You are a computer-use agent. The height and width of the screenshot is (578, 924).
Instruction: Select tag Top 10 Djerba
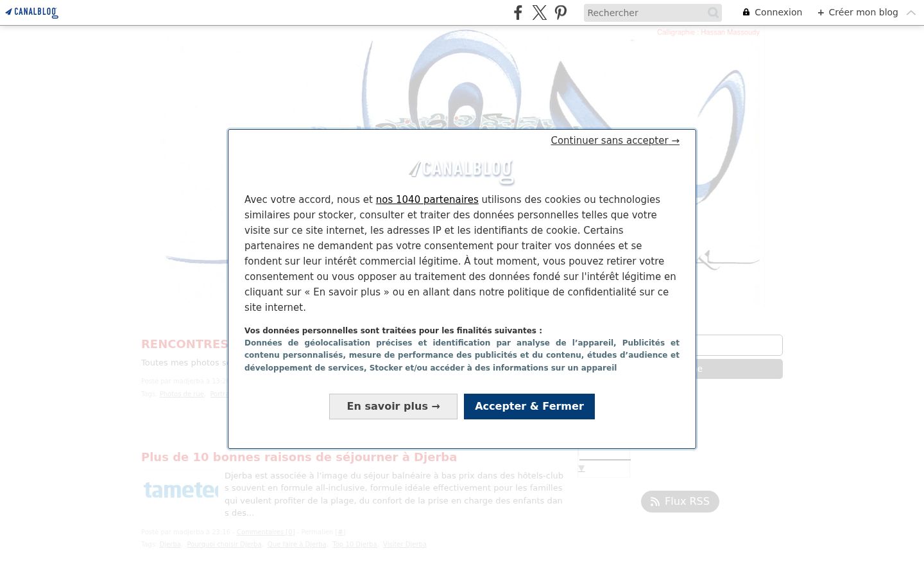355,545
